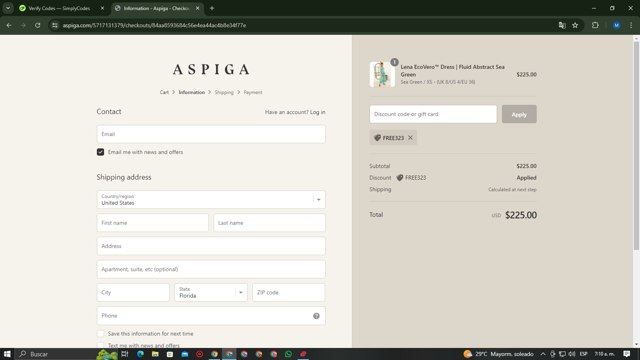Bookmark this page with the star icon
Screen dimensions: 640x360
coord(575,25)
